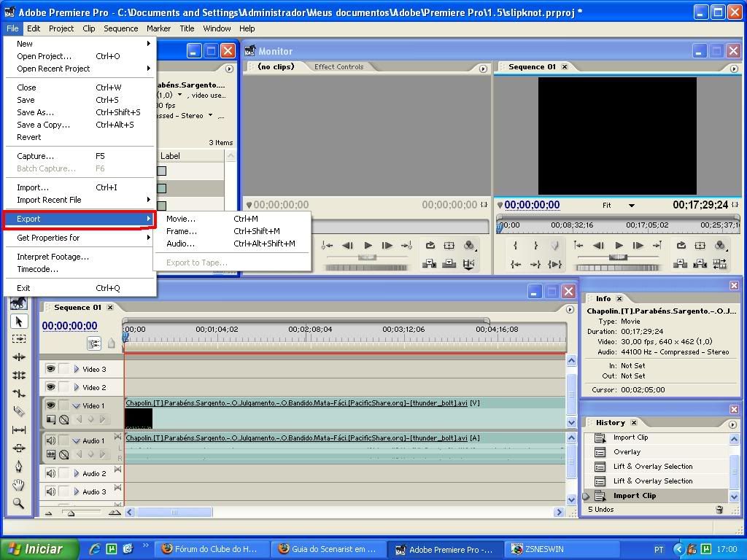This screenshot has width=747, height=560.
Task: Select the Hand tool
Action: click(18, 485)
